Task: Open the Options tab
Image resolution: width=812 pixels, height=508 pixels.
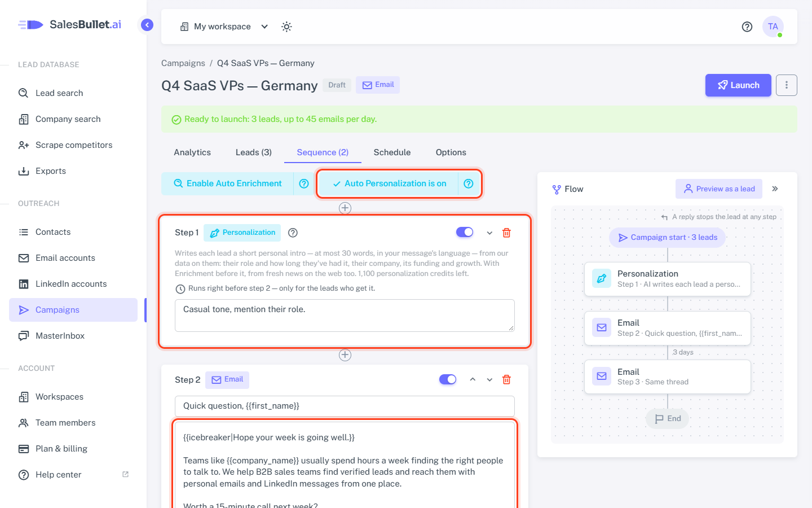Action: point(451,152)
